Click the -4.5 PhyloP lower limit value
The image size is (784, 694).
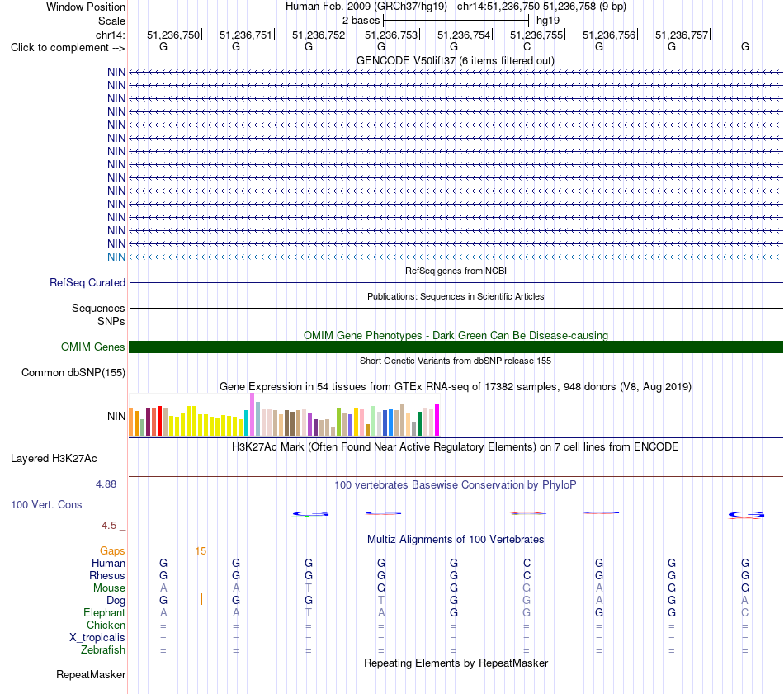coord(107,526)
